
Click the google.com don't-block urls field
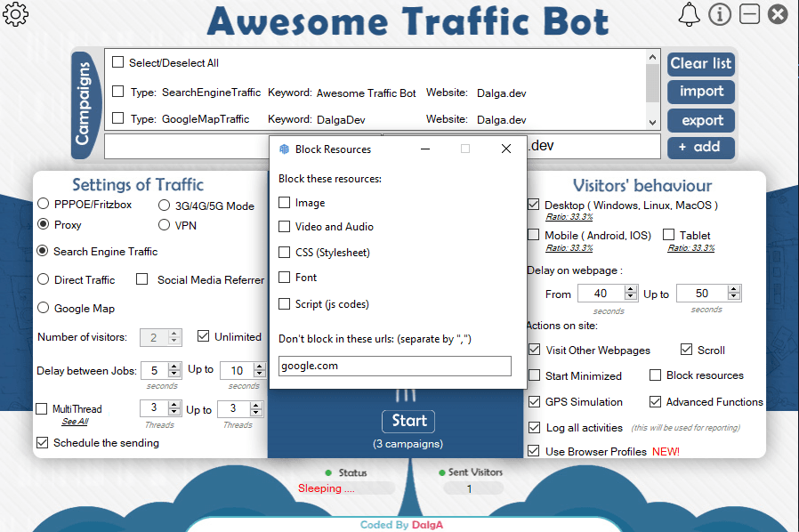pos(395,366)
